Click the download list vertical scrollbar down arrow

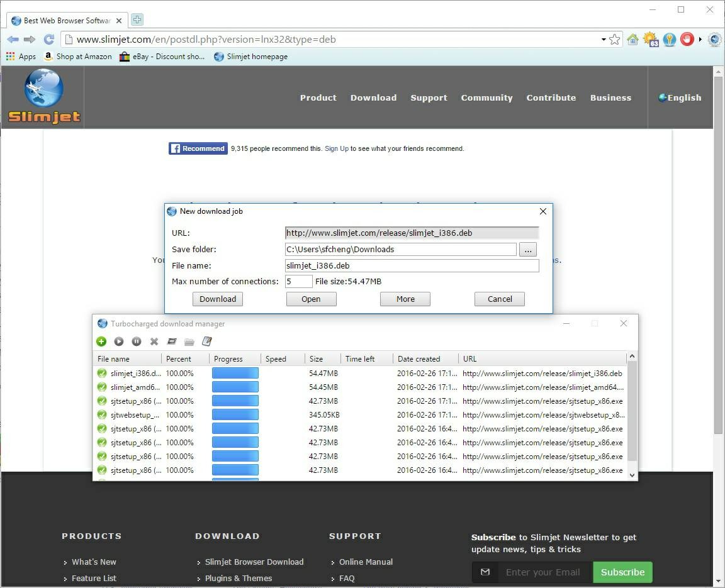[x=632, y=475]
